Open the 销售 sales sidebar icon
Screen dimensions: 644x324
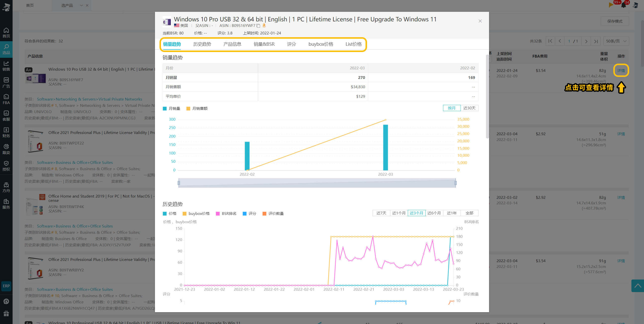pos(6,66)
